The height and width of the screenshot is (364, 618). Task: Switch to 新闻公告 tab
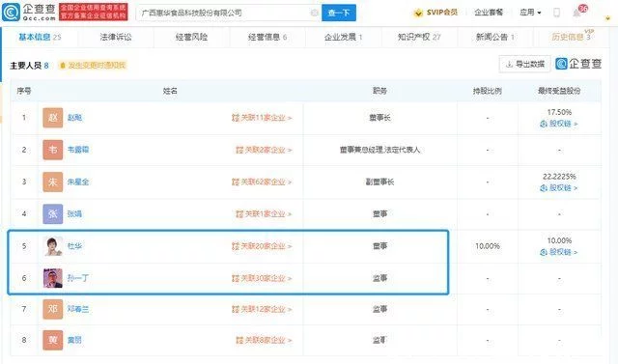pos(494,37)
